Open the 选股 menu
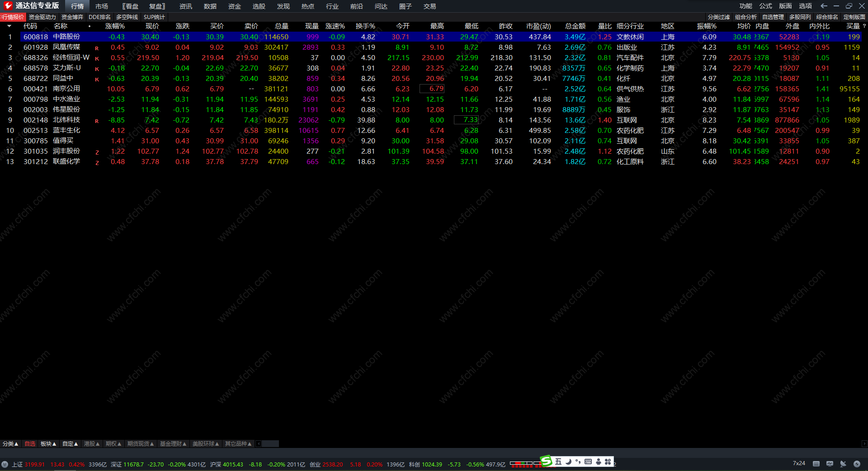The width and height of the screenshot is (868, 471). click(259, 6)
